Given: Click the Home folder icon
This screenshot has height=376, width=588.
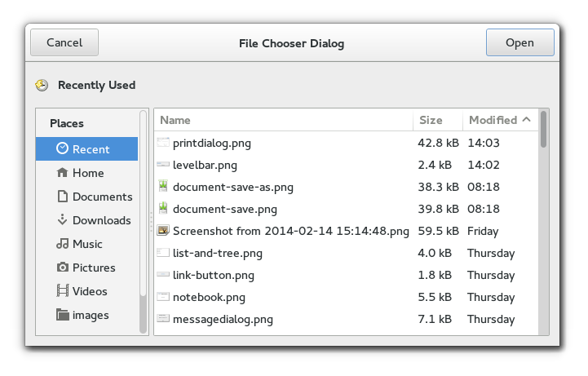Looking at the screenshot, I should 62,173.
